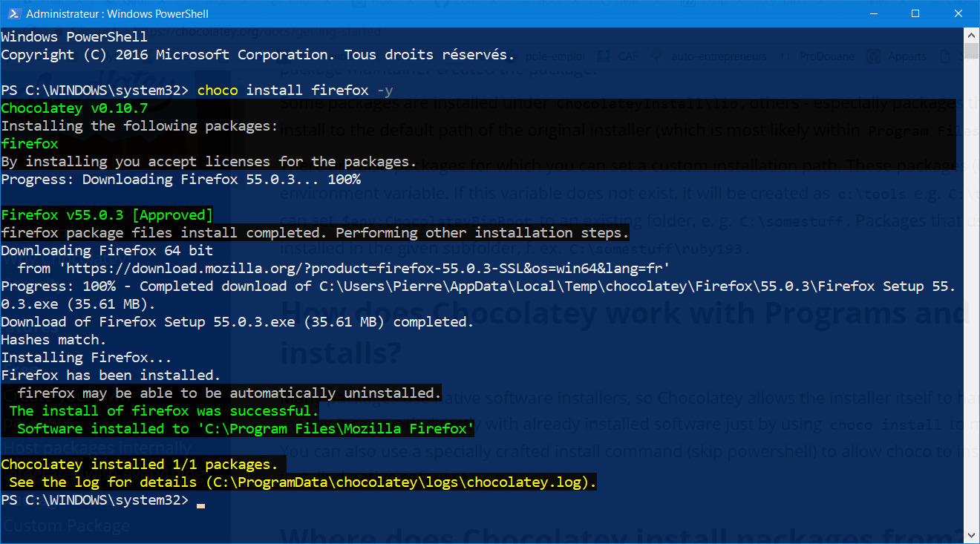Click the 'Copyright (C) 2016 Microsoft Corporation' line

tap(258, 55)
